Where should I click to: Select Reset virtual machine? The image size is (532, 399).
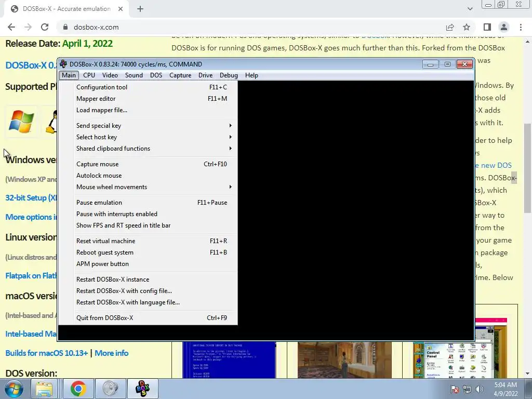point(148,241)
